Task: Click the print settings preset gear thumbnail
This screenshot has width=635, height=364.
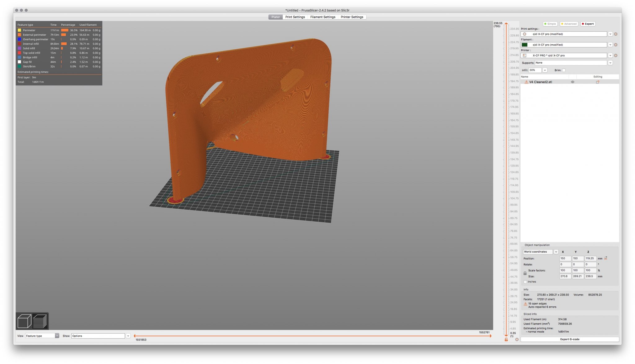Action: pyautogui.click(x=525, y=34)
